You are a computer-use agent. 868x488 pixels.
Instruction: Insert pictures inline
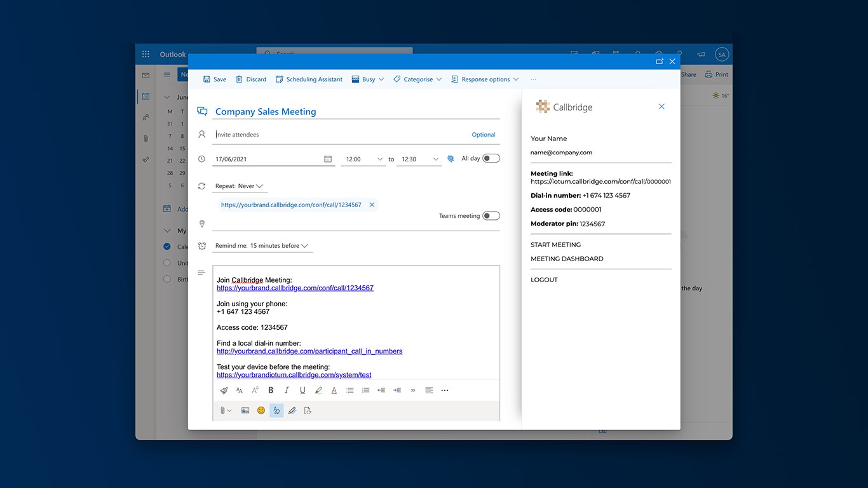tap(245, 410)
